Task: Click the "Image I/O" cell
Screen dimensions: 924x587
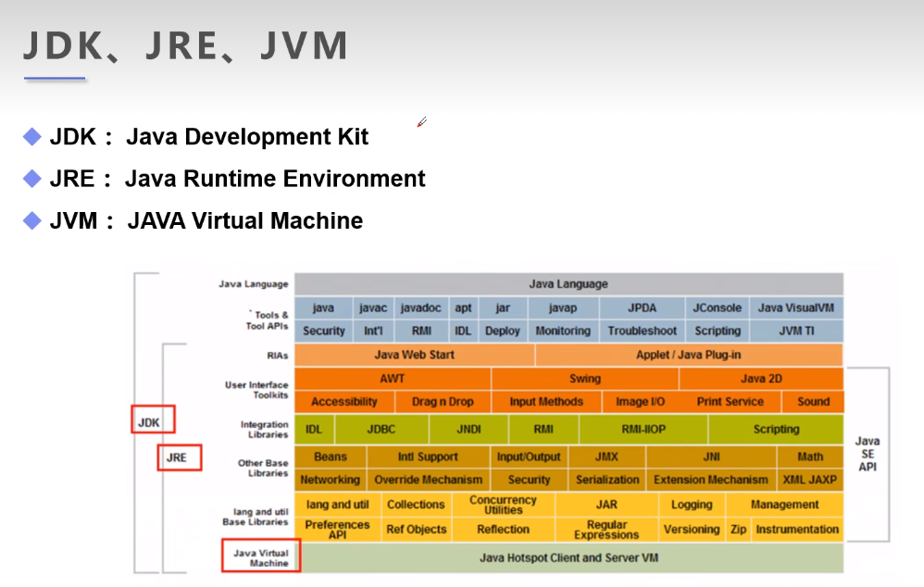Action: point(640,401)
